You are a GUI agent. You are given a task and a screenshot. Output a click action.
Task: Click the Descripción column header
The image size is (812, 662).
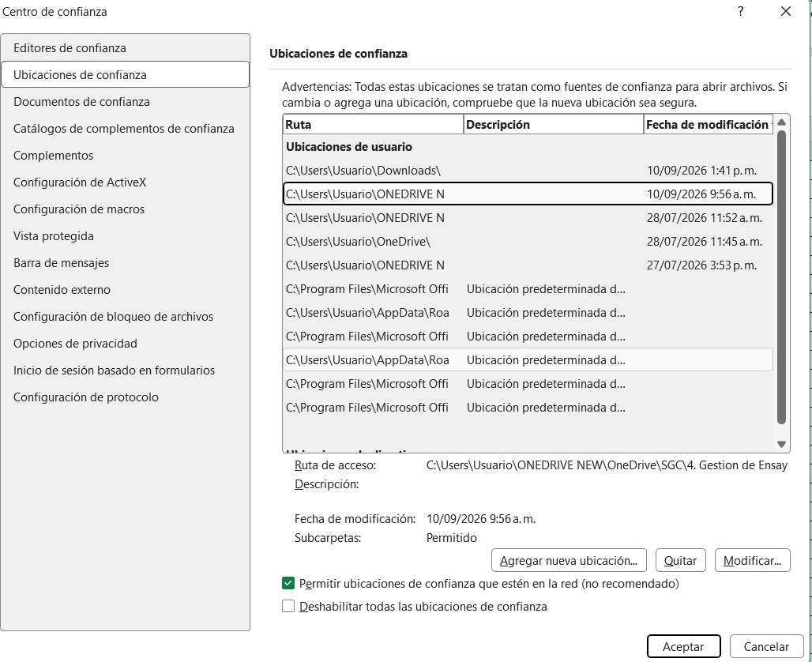[x=554, y=124]
